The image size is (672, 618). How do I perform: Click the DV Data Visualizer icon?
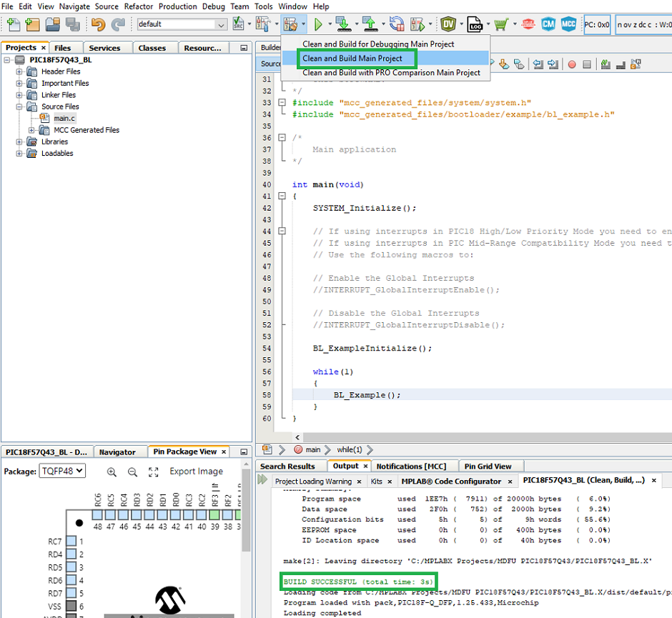(x=448, y=24)
